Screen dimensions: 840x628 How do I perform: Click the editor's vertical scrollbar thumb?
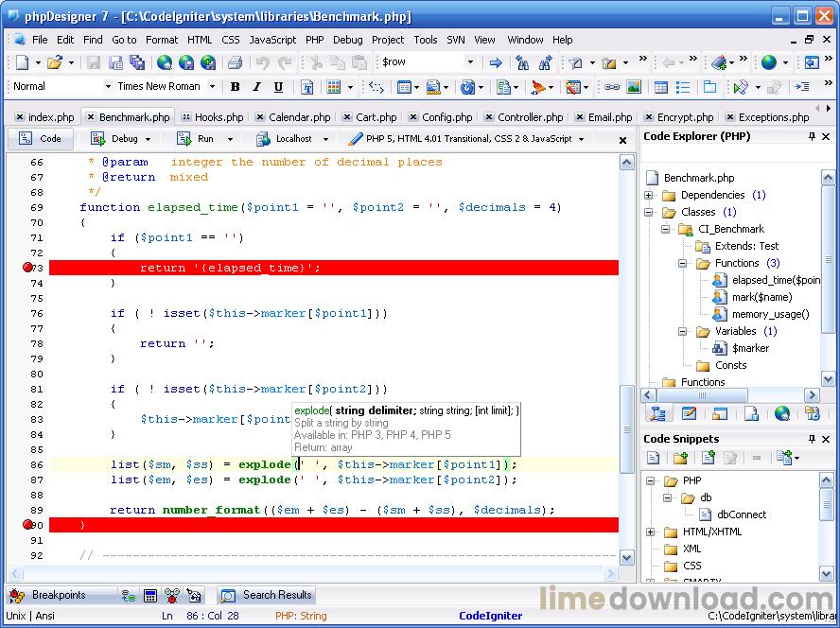coord(626,427)
